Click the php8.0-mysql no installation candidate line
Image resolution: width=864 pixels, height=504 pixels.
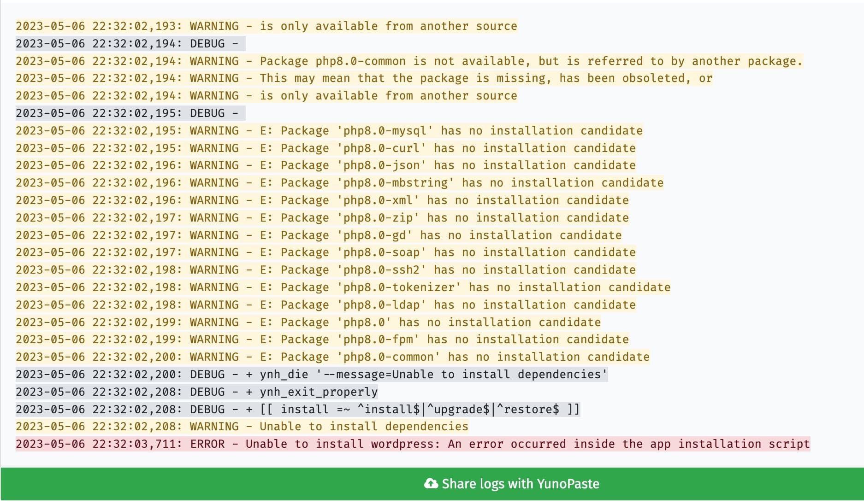click(329, 131)
